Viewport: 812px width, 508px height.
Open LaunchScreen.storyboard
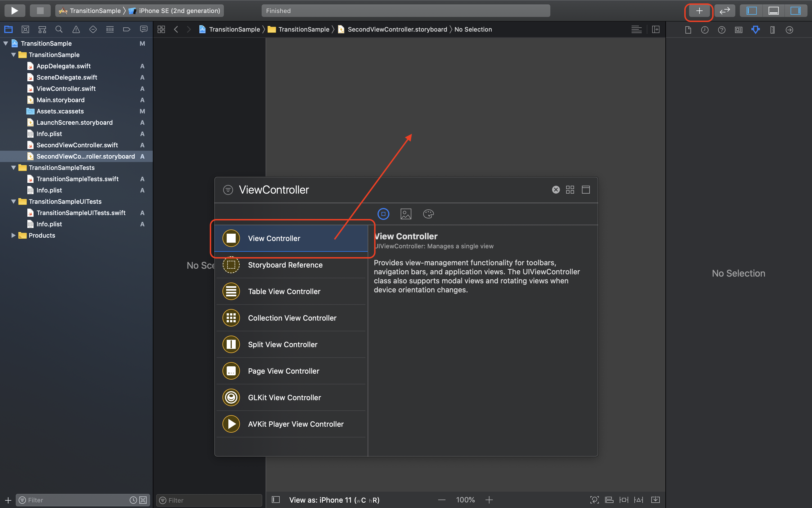click(x=74, y=123)
